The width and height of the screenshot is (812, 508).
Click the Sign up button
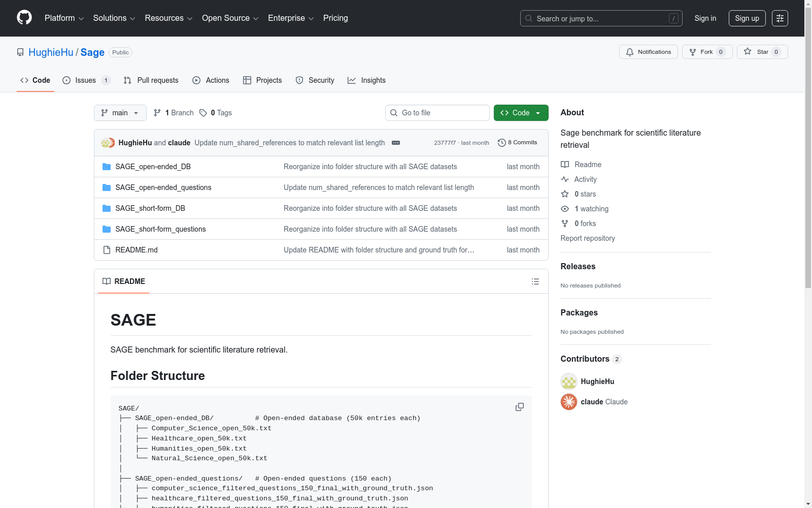pos(747,18)
